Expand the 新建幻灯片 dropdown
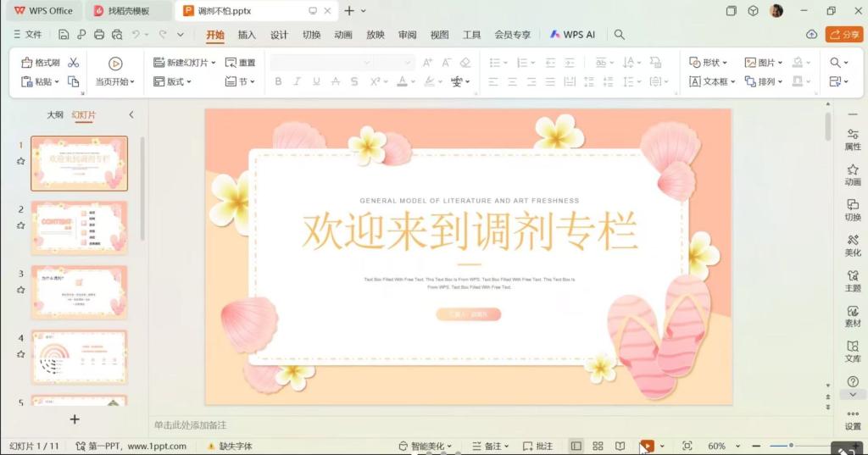 click(214, 63)
